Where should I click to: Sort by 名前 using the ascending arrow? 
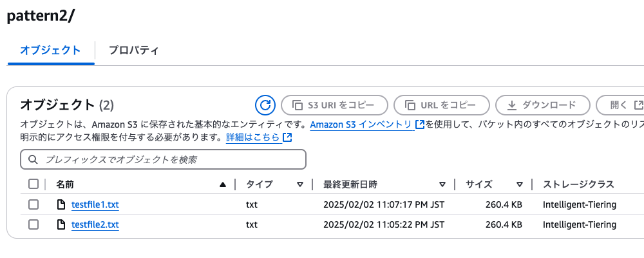point(223,184)
